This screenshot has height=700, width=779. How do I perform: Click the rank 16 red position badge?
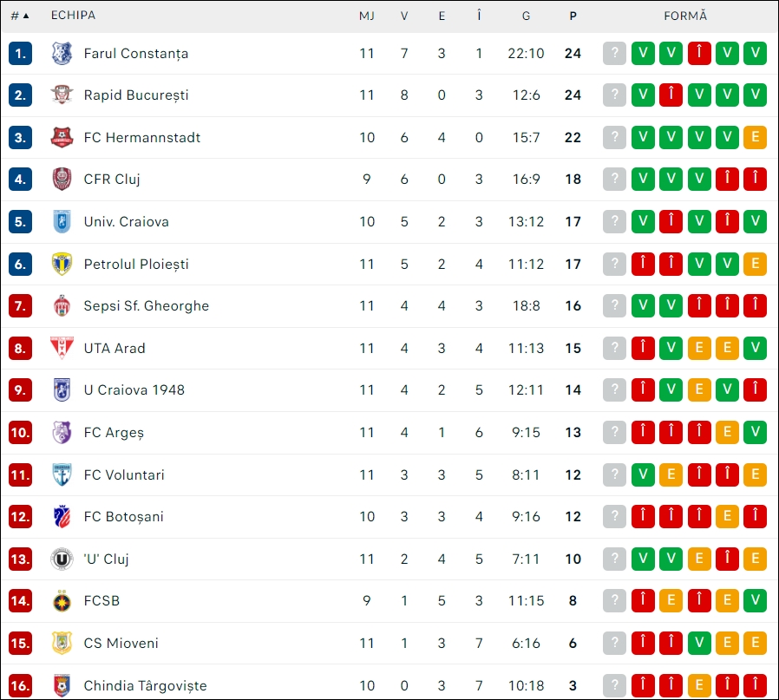coord(20,685)
